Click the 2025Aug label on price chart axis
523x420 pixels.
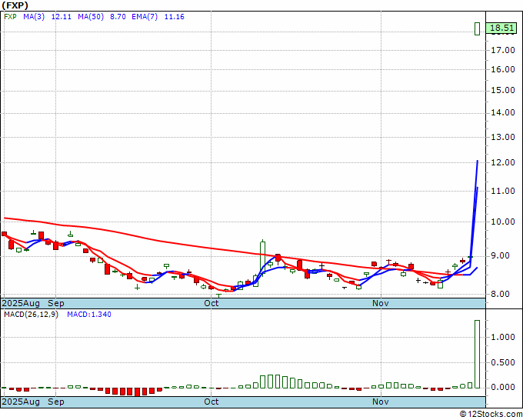coord(21,304)
